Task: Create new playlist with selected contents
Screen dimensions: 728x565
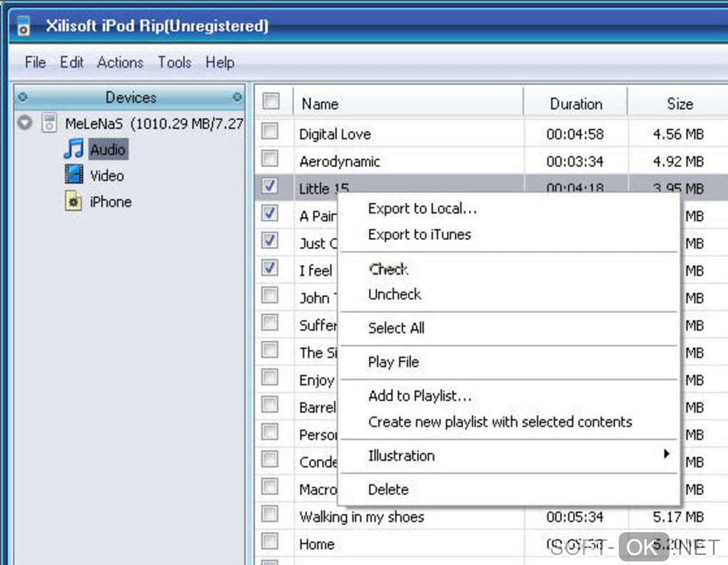Action: 500,422
